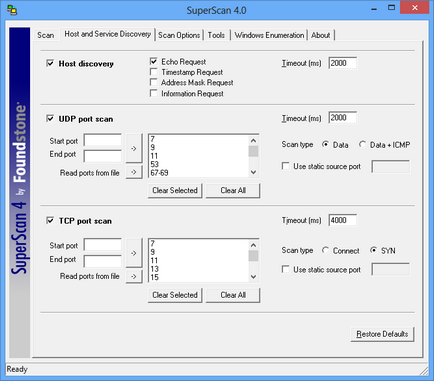Toggle the UDP port scan checkbox
Image resolution: width=434 pixels, height=381 pixels.
coord(50,118)
